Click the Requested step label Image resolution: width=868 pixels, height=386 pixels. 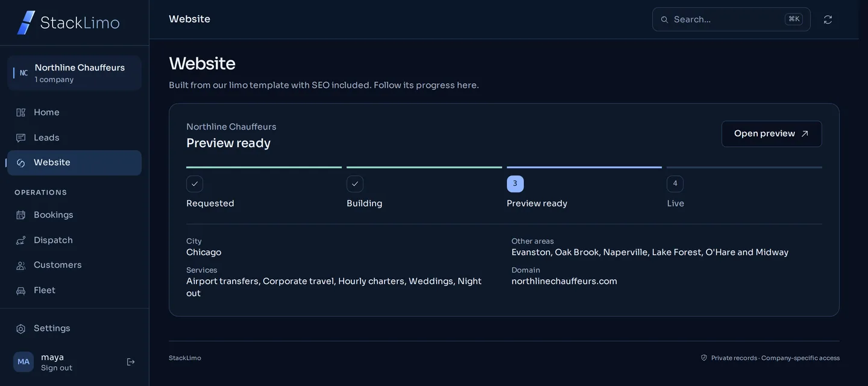coord(210,204)
